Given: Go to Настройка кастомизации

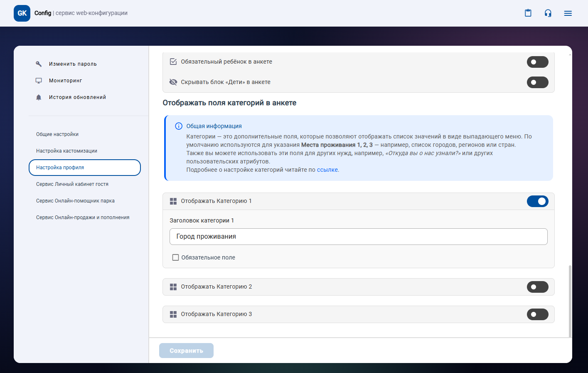Looking at the screenshot, I should [66, 151].
